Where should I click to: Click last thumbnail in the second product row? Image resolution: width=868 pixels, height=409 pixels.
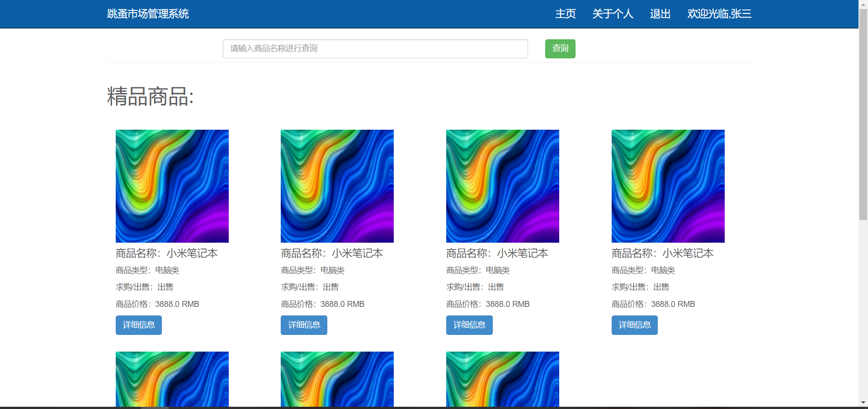pos(503,379)
